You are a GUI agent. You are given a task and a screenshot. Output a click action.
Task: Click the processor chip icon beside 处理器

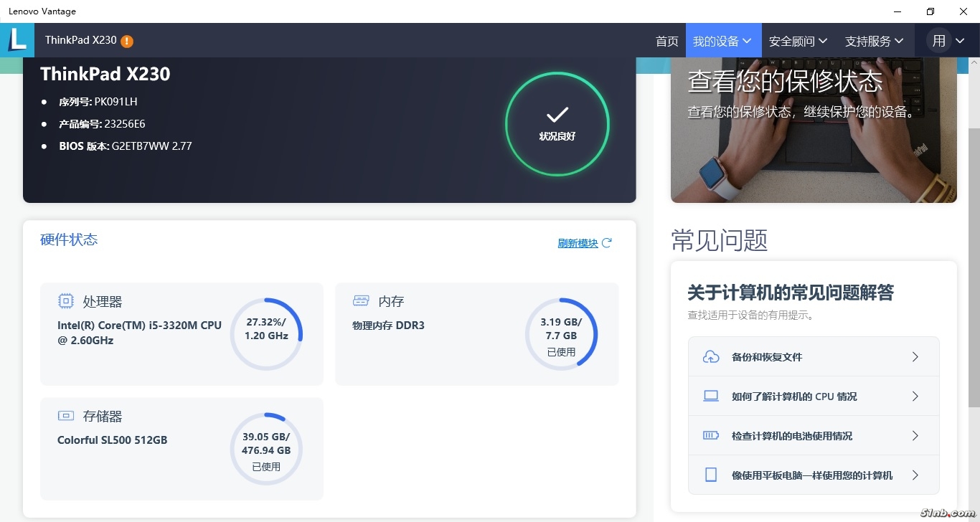pos(66,301)
